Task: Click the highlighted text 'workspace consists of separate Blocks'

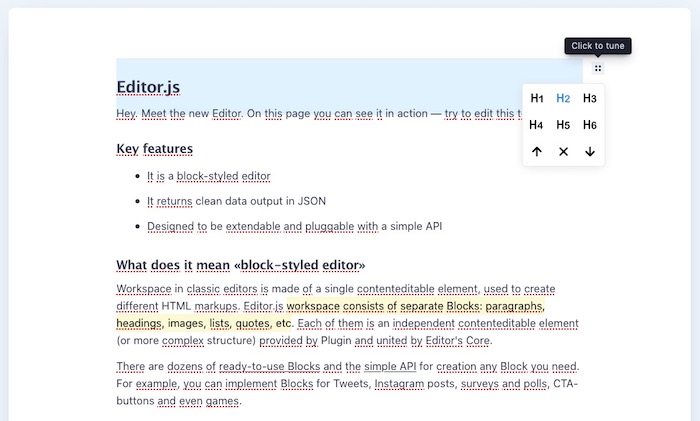Action: (x=384, y=306)
